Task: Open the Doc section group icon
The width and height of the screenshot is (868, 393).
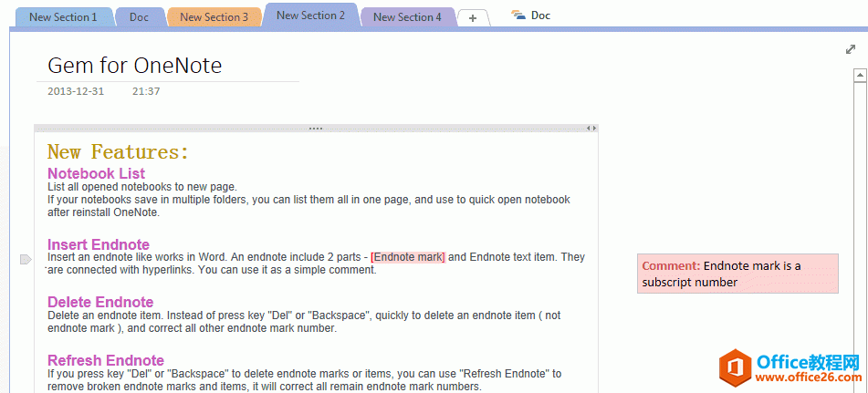Action: click(x=518, y=16)
